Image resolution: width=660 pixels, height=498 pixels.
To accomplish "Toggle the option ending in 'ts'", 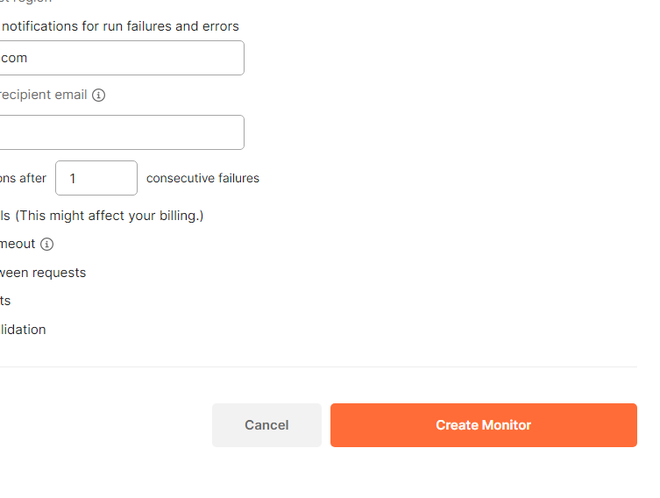I will (x=6, y=300).
